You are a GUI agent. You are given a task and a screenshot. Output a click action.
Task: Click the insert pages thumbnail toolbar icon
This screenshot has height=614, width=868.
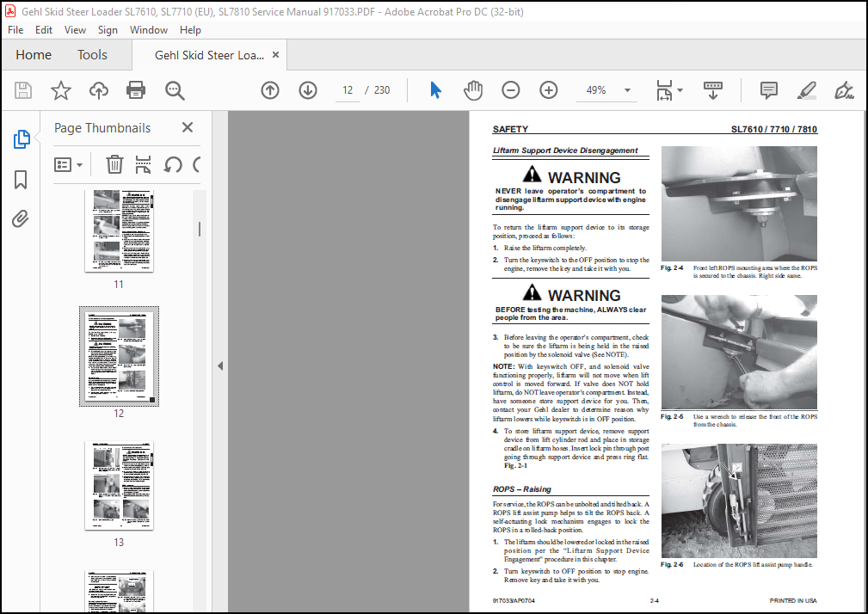pyautogui.click(x=144, y=164)
